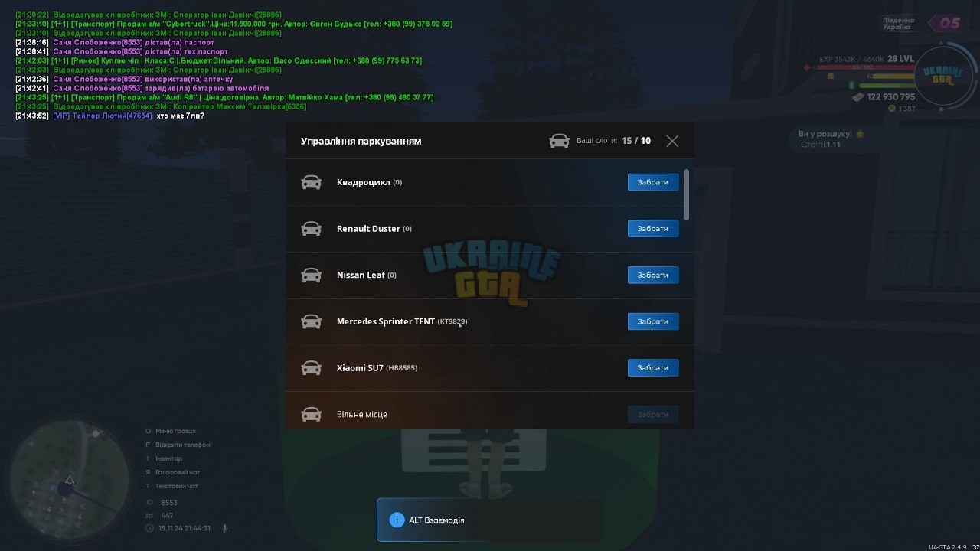The height and width of the screenshot is (551, 980).
Task: Close the Управління паркуванням dialog
Action: [x=672, y=141]
